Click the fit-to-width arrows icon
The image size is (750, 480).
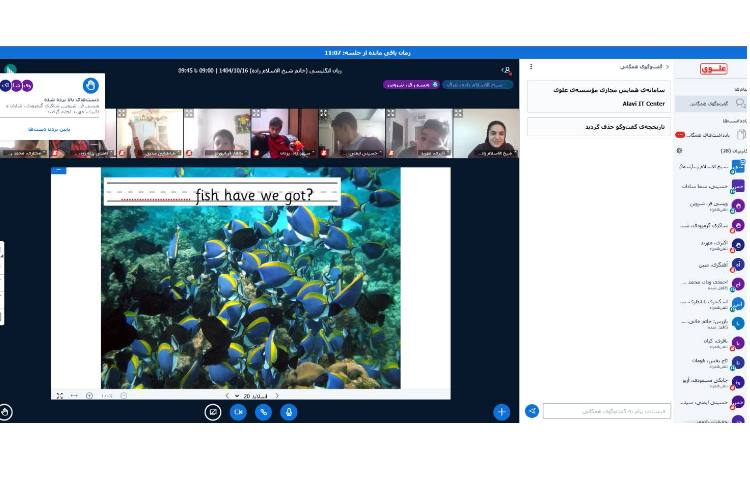click(74, 396)
